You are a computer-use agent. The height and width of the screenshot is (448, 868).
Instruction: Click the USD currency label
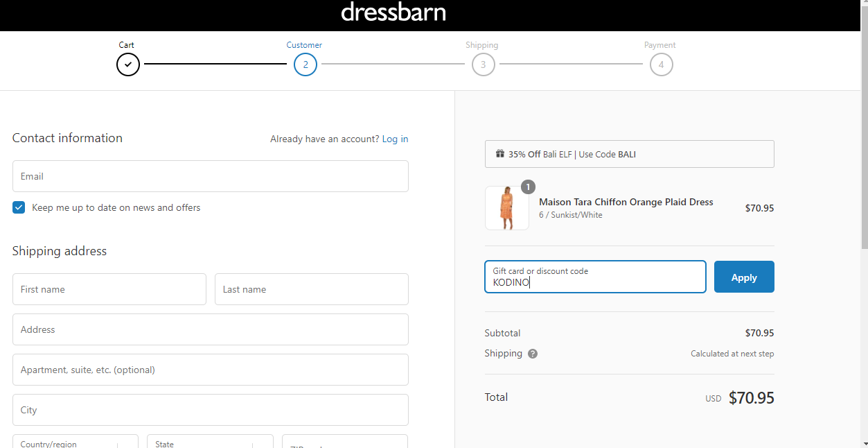coord(714,399)
